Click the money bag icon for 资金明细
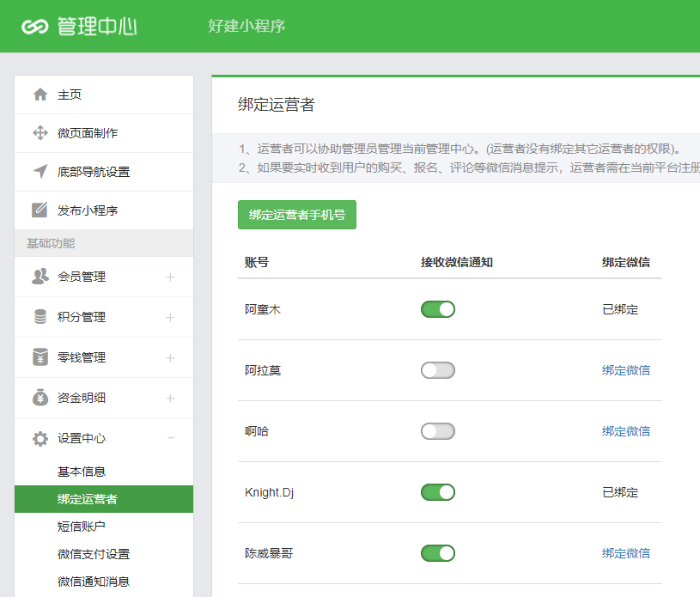The width and height of the screenshot is (700, 597). point(40,398)
